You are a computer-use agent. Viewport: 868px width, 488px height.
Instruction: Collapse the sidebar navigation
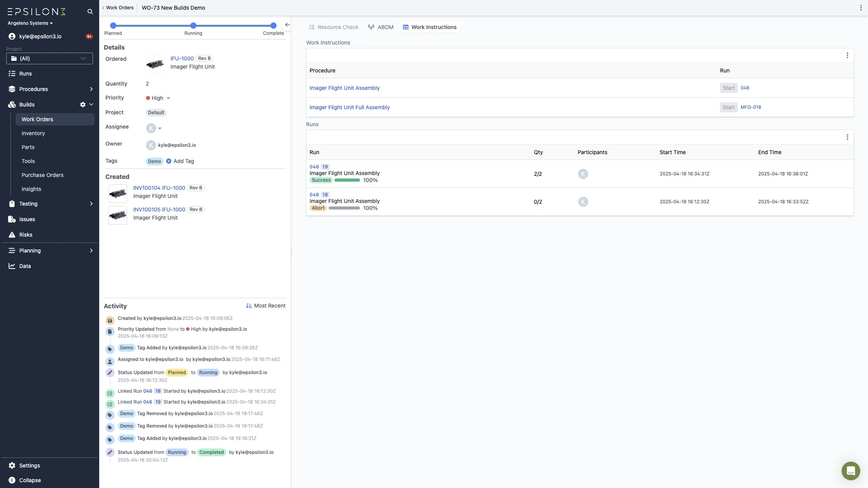tap(24, 480)
